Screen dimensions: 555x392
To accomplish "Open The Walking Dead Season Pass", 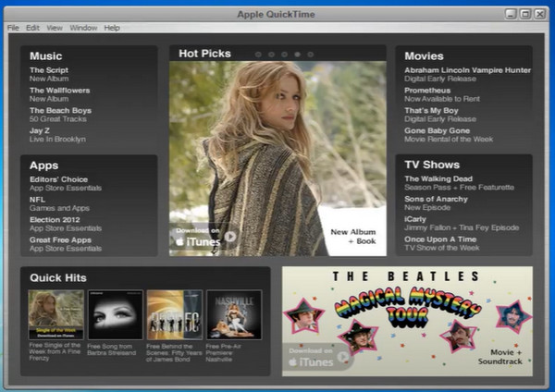I will (x=460, y=183).
